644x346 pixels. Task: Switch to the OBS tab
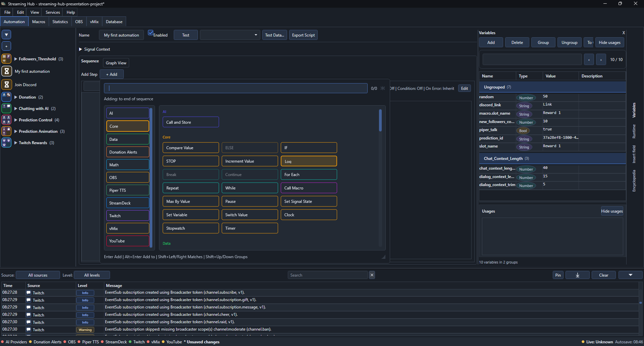pyautogui.click(x=79, y=21)
